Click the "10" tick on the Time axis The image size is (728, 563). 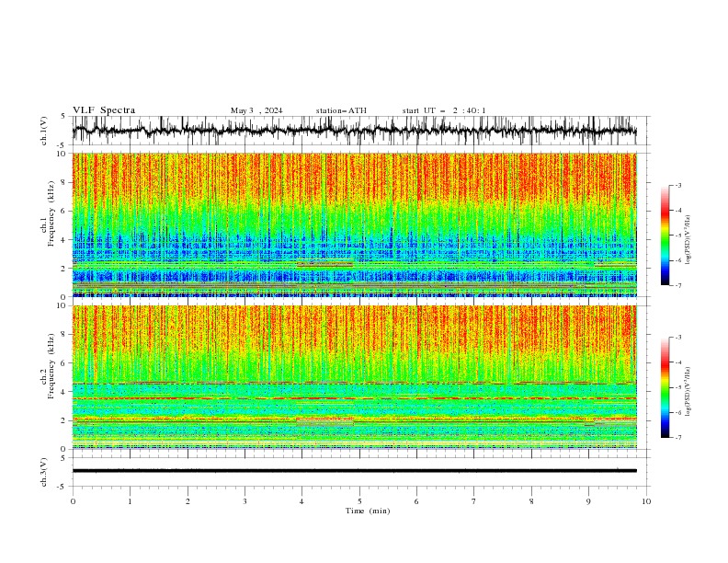point(646,501)
